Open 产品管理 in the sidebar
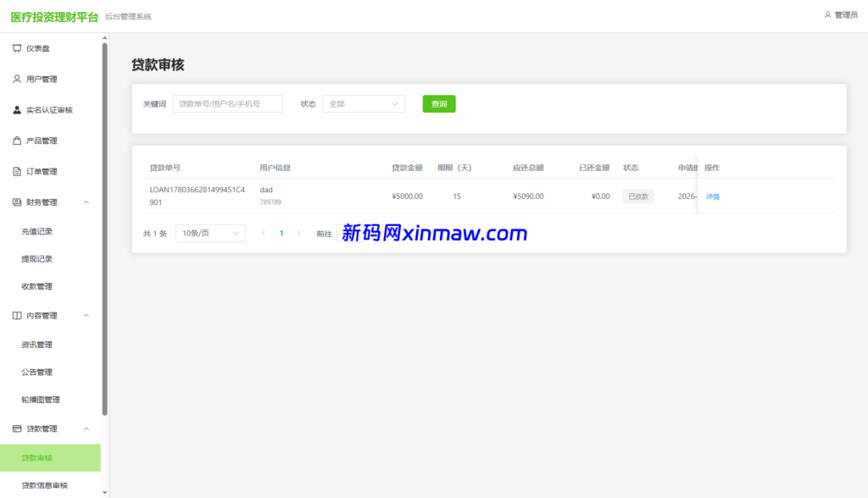 click(50, 141)
